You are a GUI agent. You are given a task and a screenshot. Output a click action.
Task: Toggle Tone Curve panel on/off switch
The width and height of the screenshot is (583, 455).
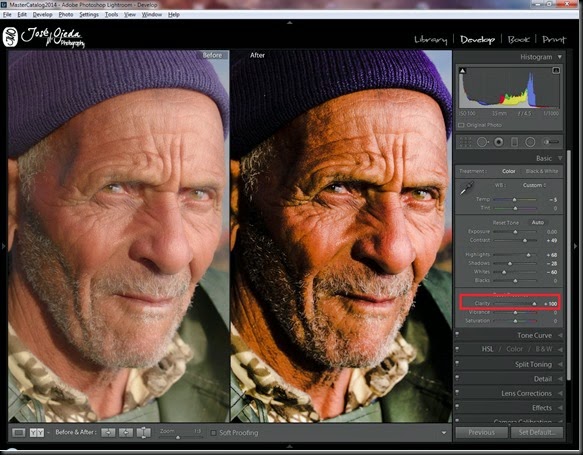click(x=457, y=335)
